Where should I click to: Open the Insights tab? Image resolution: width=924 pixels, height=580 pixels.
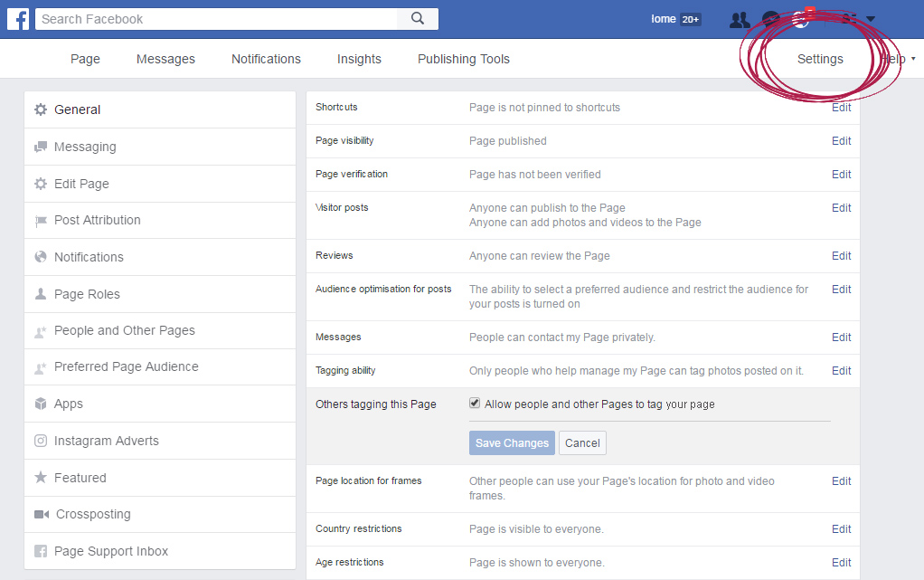(360, 59)
